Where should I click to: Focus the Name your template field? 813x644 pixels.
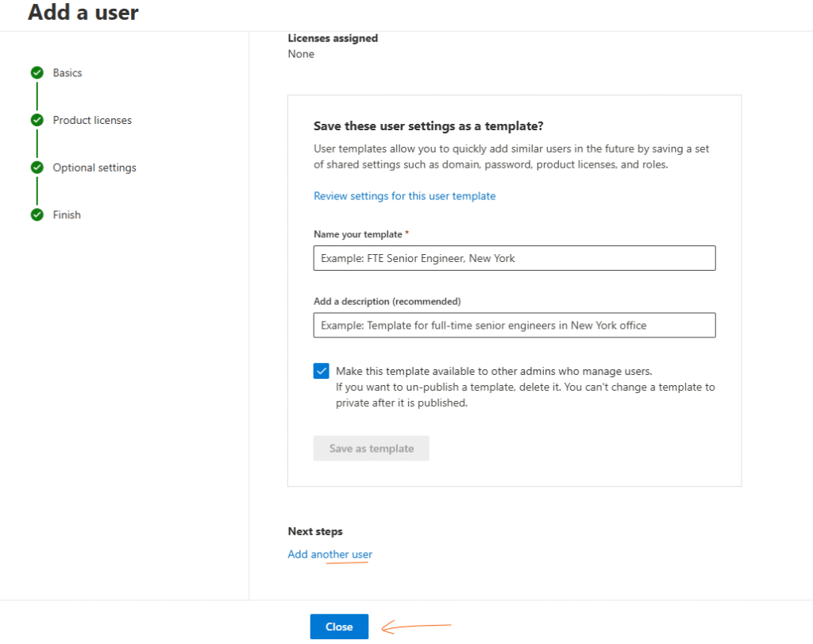(514, 258)
